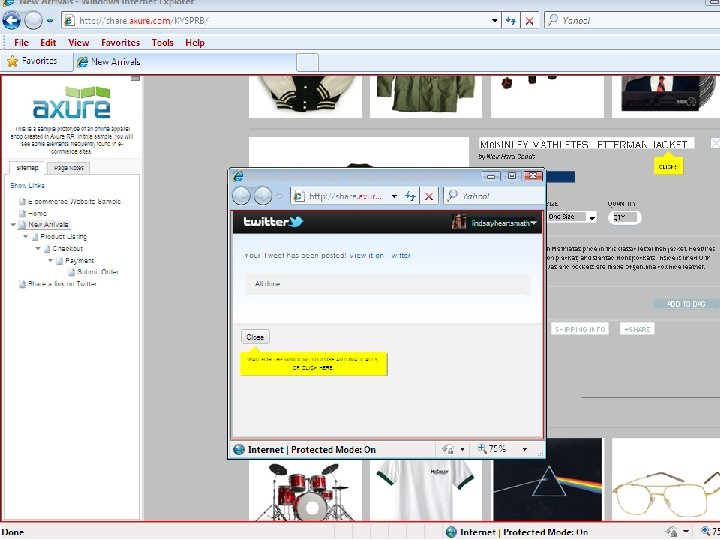The width and height of the screenshot is (720, 540).
Task: Click the lindsayheartsmath profile avatar
Action: pos(459,222)
